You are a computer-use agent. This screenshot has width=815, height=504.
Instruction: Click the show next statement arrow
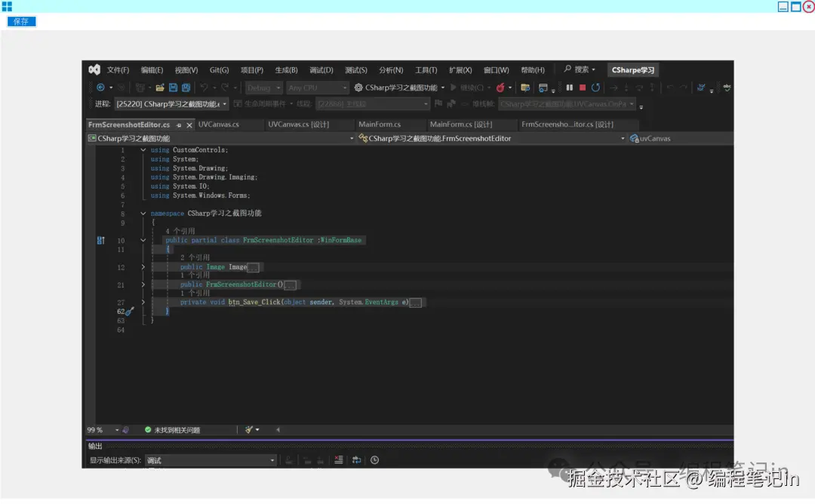[614, 88]
